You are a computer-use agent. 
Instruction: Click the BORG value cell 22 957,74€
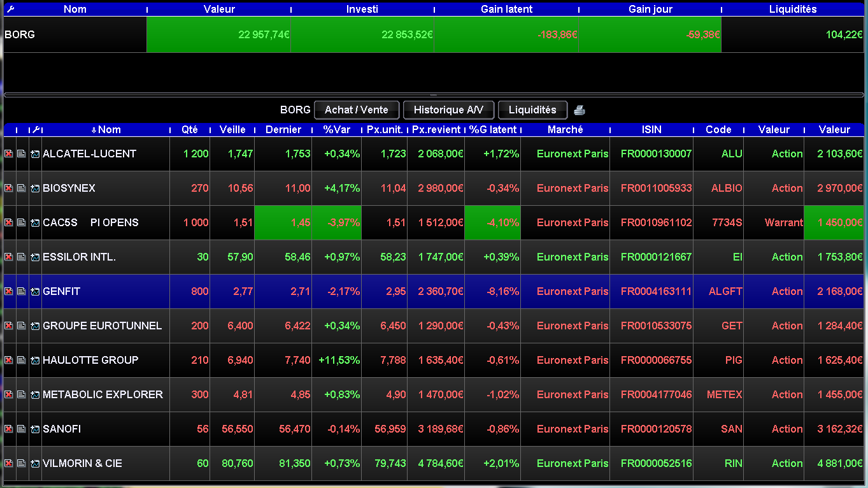[x=219, y=34]
